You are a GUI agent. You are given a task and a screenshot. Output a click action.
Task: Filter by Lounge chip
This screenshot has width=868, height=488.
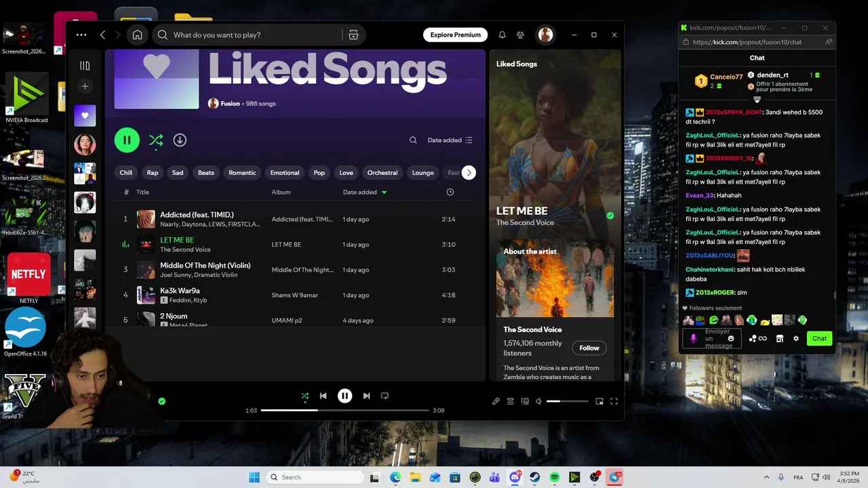click(422, 173)
